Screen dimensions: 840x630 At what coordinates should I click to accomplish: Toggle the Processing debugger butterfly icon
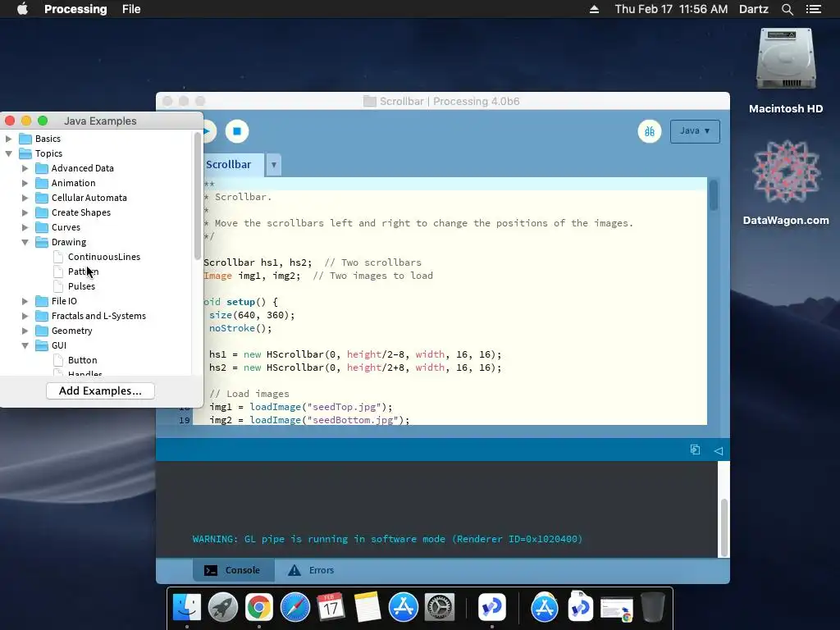pyautogui.click(x=650, y=131)
